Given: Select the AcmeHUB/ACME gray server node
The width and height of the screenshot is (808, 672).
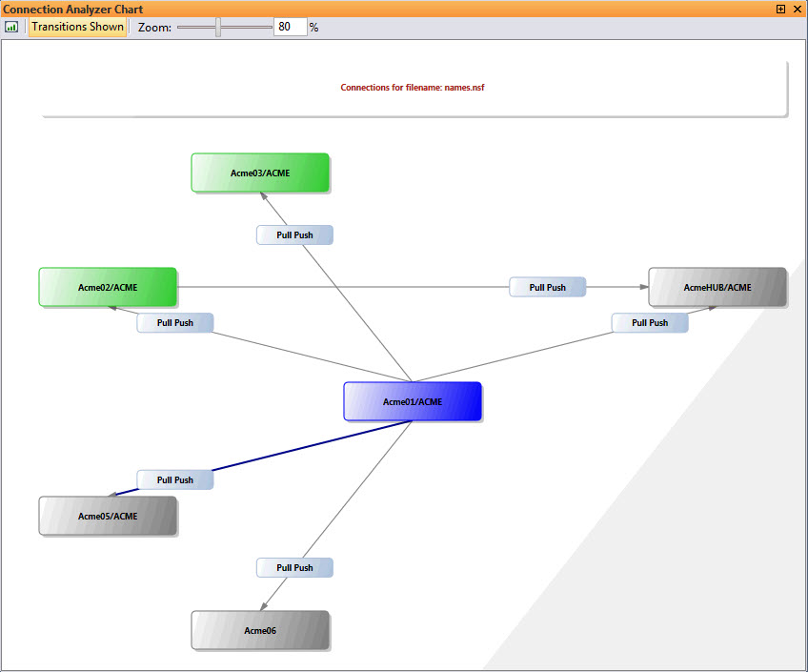Looking at the screenshot, I should point(717,287).
